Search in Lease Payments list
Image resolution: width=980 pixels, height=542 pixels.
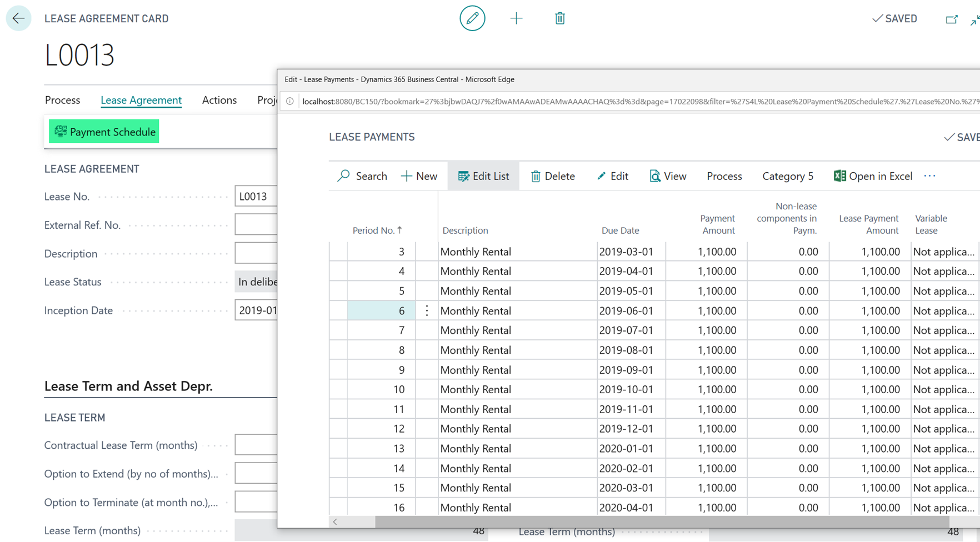(x=362, y=176)
